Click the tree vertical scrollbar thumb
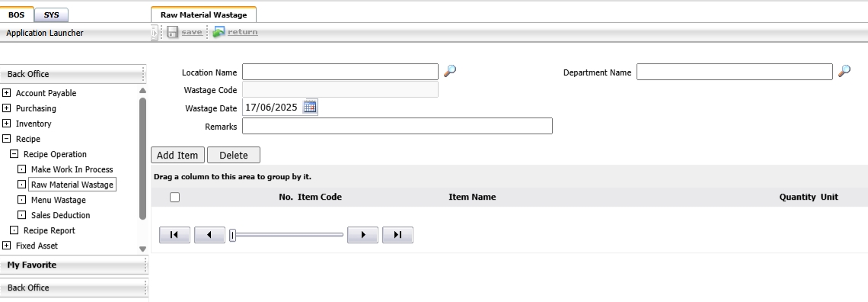This screenshot has width=868, height=302. (x=142, y=158)
